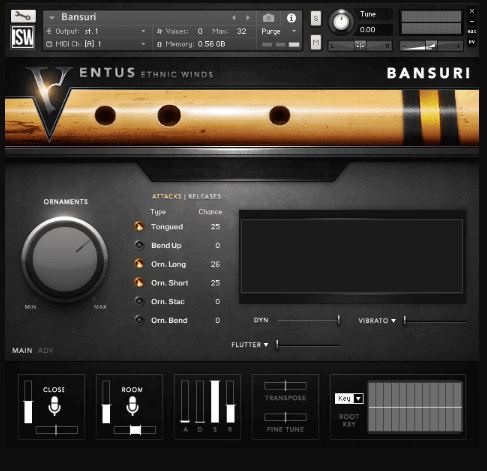
Task: Adjust the Attack (A) envelope fader
Action: click(x=185, y=402)
